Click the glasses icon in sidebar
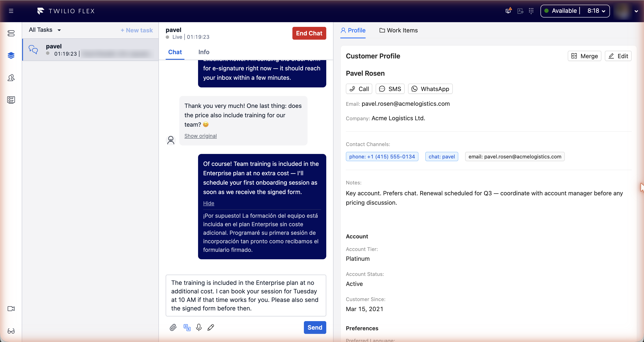The image size is (644, 342). click(x=11, y=331)
